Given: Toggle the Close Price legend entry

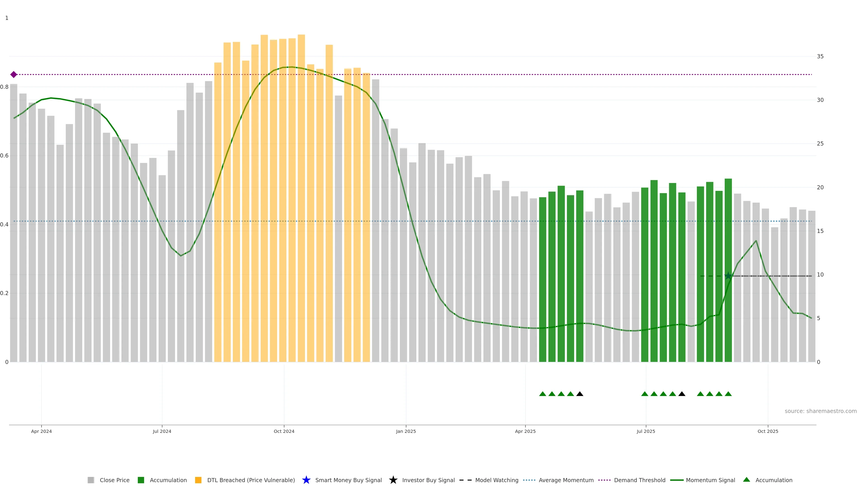Looking at the screenshot, I should 114,480.
